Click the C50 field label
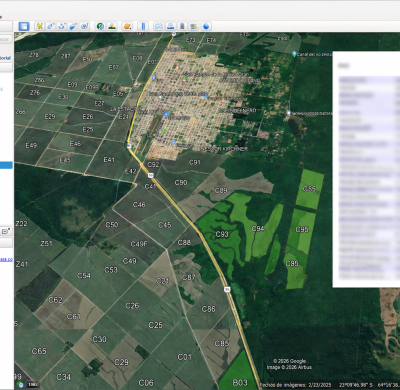The image size is (400, 390). [x=112, y=225]
